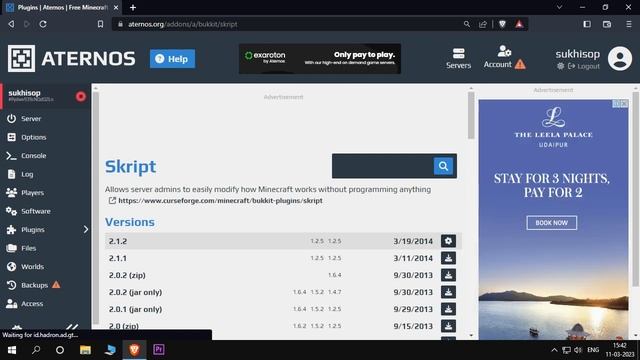The image size is (640, 360).
Task: Click the main content scrollbar
Action: coord(471,115)
